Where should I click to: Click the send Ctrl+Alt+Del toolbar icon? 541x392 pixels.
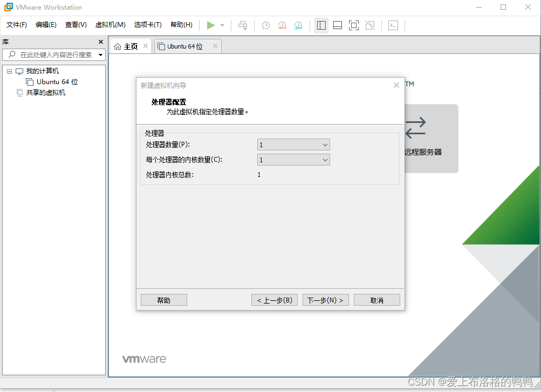243,25
